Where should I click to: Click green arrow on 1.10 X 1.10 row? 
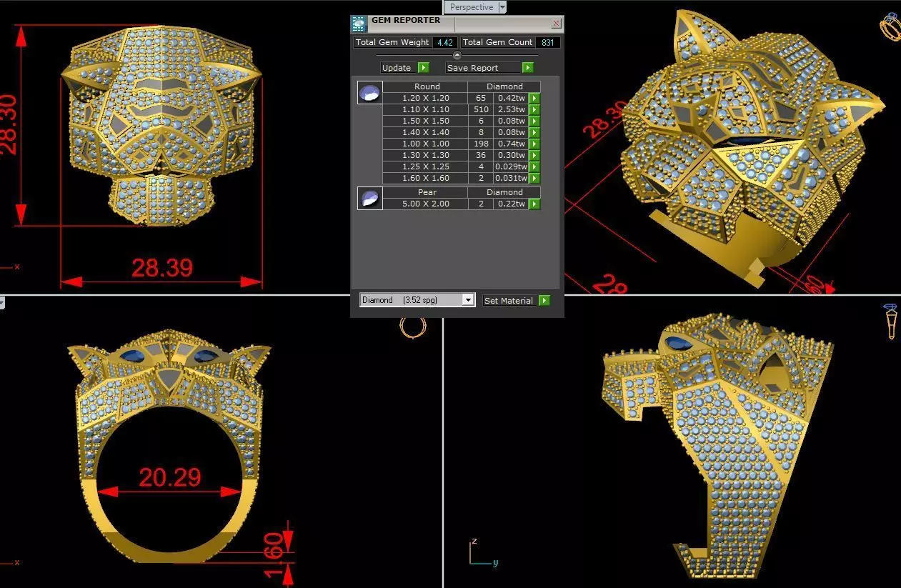[534, 109]
